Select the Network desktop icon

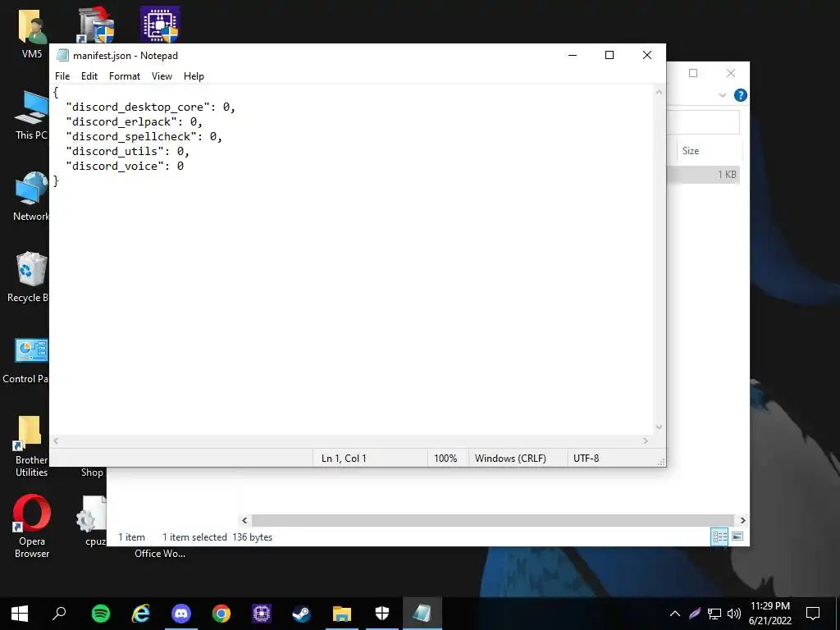(30, 197)
